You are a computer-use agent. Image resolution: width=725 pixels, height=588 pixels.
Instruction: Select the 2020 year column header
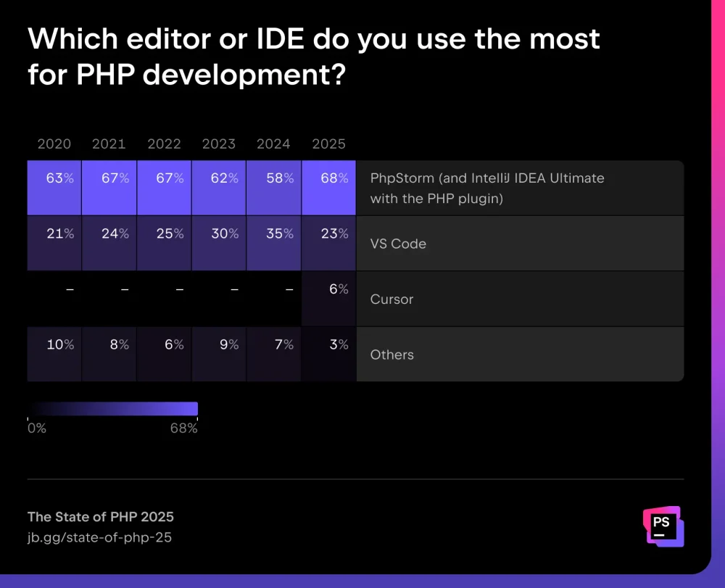[x=54, y=144]
